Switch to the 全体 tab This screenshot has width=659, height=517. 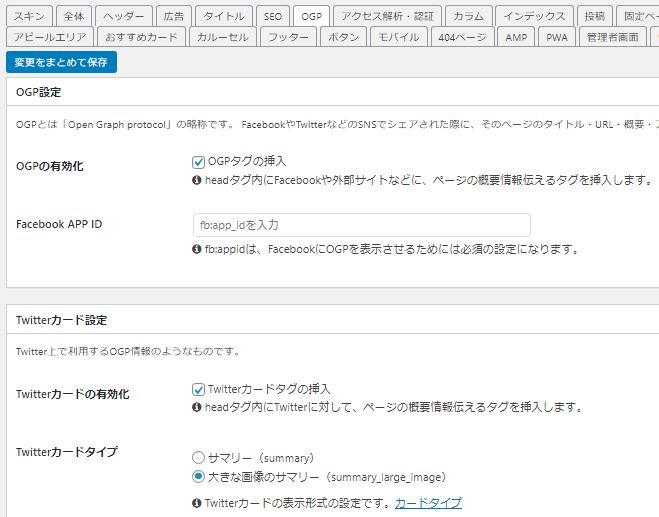(x=74, y=16)
